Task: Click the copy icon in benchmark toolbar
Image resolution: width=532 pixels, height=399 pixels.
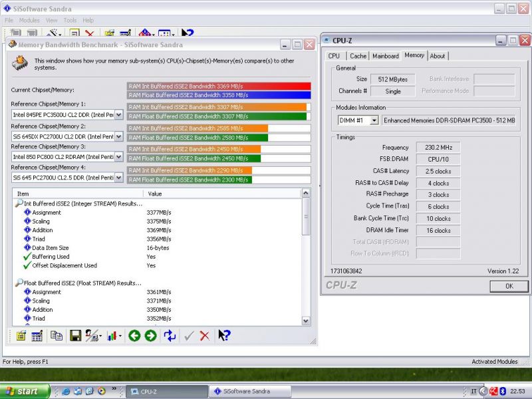Action: click(x=57, y=336)
